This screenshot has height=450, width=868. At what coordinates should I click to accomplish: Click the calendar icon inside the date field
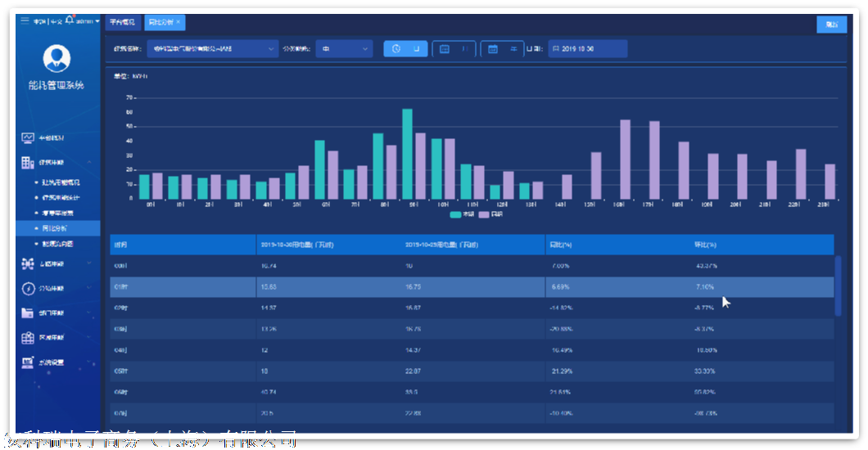tap(556, 48)
